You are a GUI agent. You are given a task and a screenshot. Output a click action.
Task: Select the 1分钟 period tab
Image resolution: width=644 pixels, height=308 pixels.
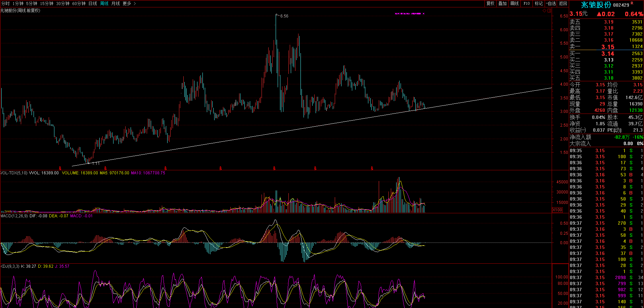tap(18, 3)
